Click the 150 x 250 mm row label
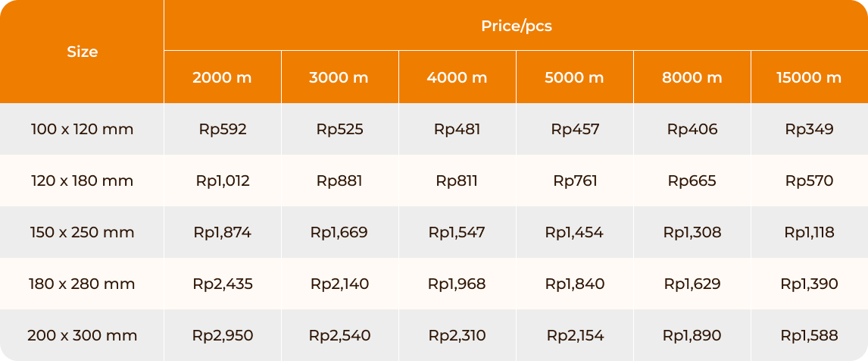 pyautogui.click(x=82, y=232)
